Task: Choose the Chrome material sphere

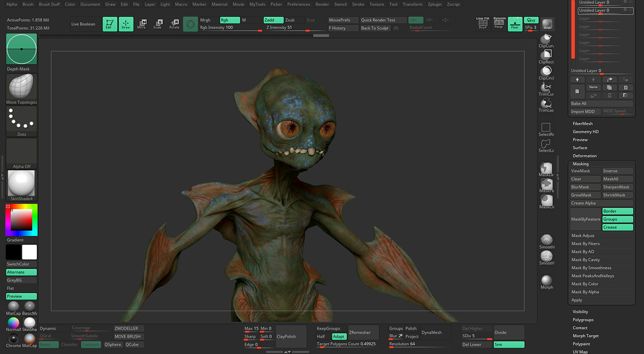Action: click(14, 338)
